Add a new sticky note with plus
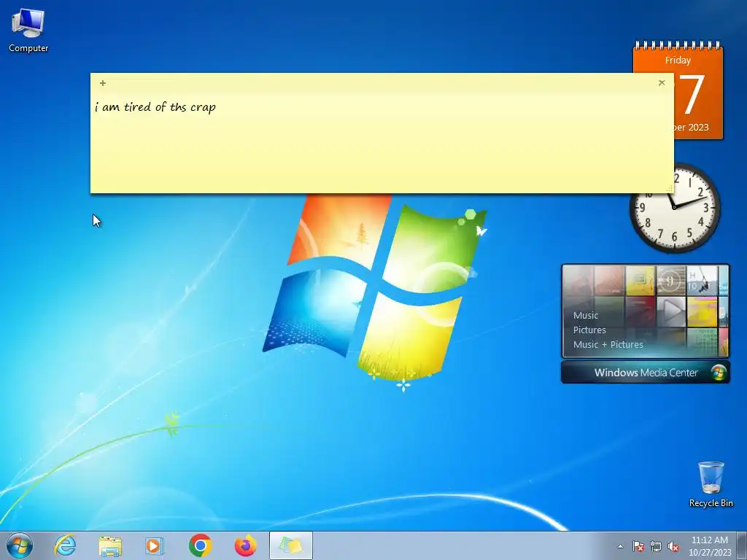The width and height of the screenshot is (747, 560). [102, 83]
